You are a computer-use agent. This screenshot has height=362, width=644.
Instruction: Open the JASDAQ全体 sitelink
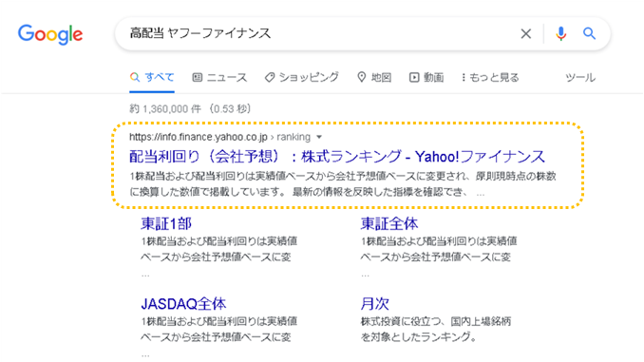click(183, 304)
